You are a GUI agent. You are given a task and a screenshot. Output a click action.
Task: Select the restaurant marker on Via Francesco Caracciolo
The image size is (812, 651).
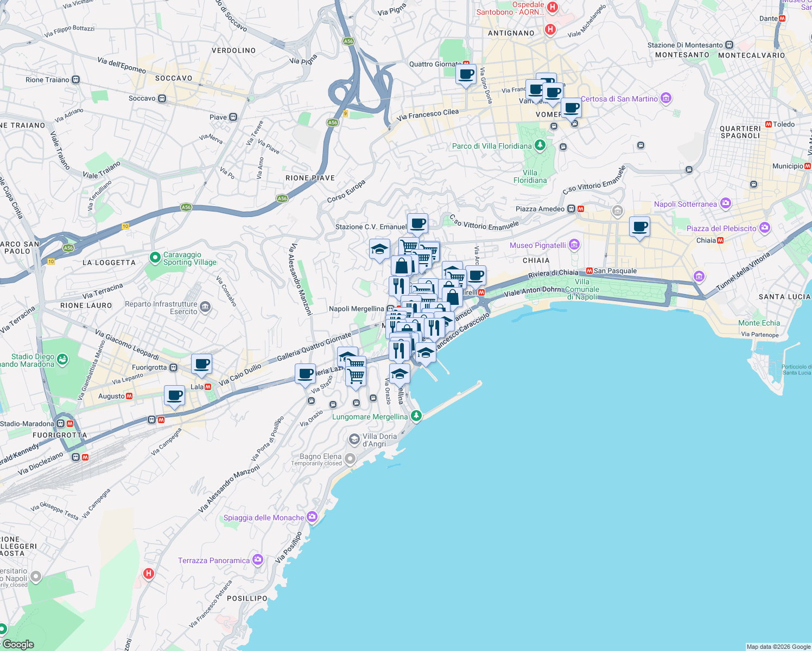pos(434,328)
